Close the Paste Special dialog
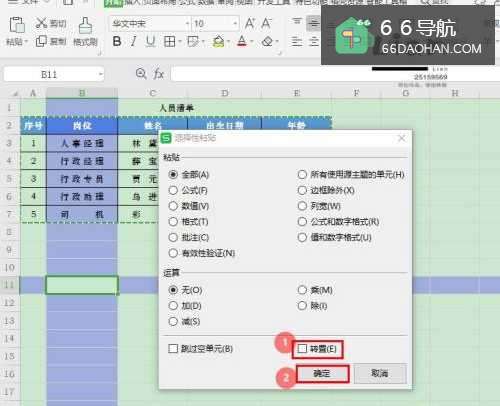Viewport: 500px width, 406px height. tap(402, 138)
